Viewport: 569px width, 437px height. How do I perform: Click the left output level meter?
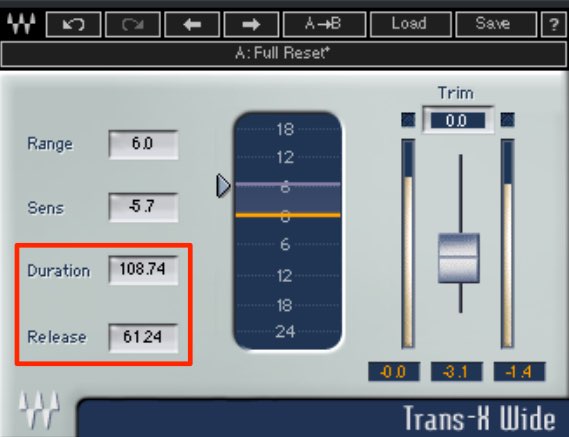pos(408,244)
